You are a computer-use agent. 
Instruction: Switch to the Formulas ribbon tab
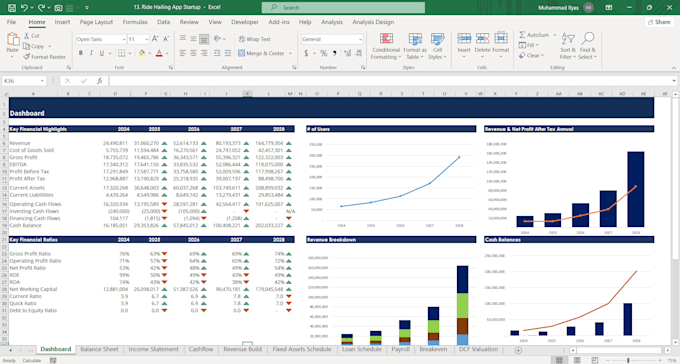135,22
